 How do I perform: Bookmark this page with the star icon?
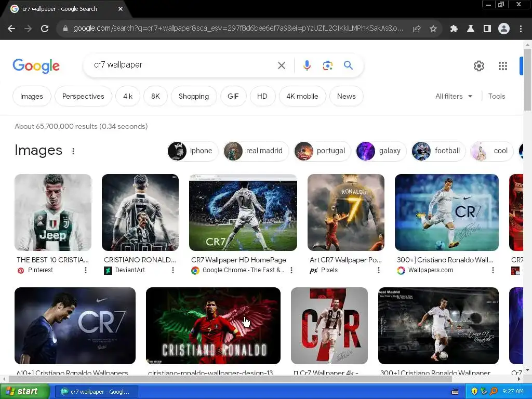[433, 29]
